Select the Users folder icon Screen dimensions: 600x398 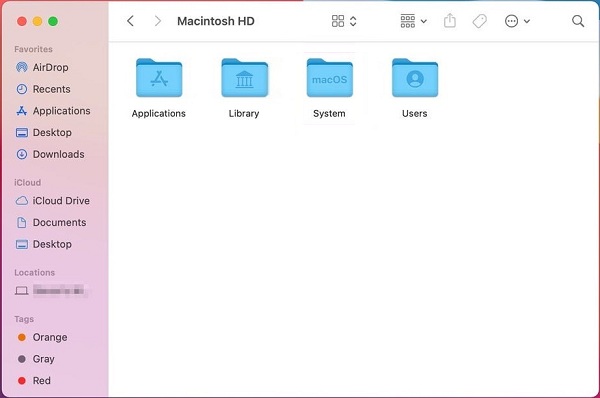click(415, 78)
